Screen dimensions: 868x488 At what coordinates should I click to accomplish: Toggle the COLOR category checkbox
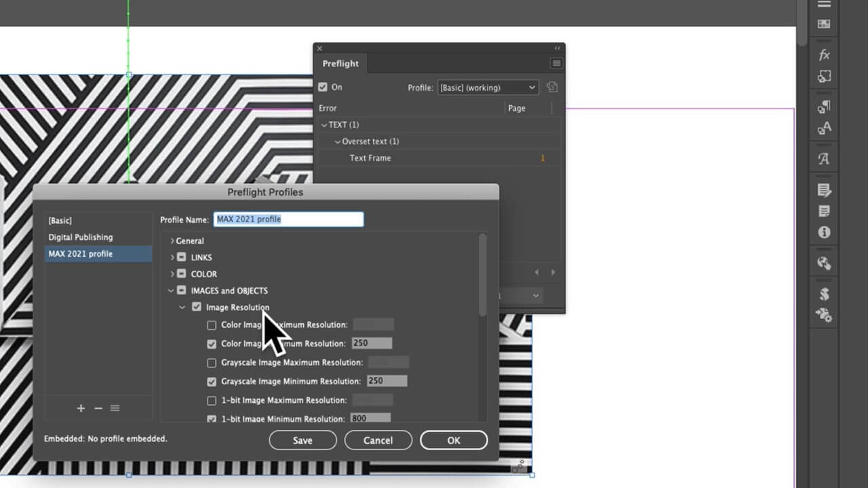click(181, 274)
